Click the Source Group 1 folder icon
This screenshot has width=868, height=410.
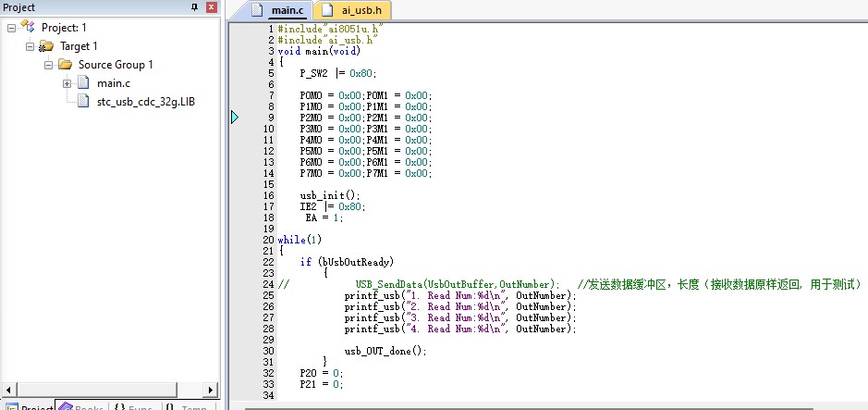point(65,65)
